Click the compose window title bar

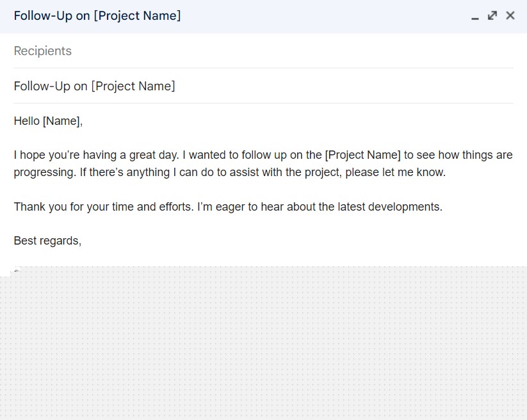click(235, 16)
